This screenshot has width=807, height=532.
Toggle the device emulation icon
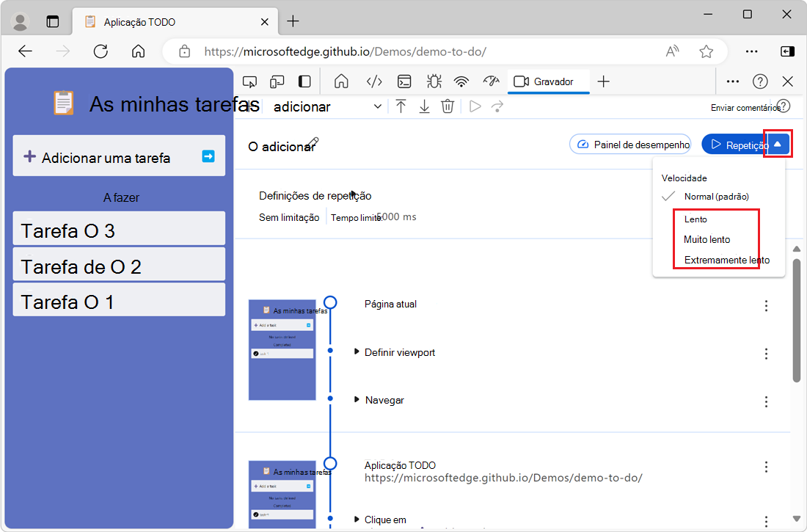coord(277,81)
